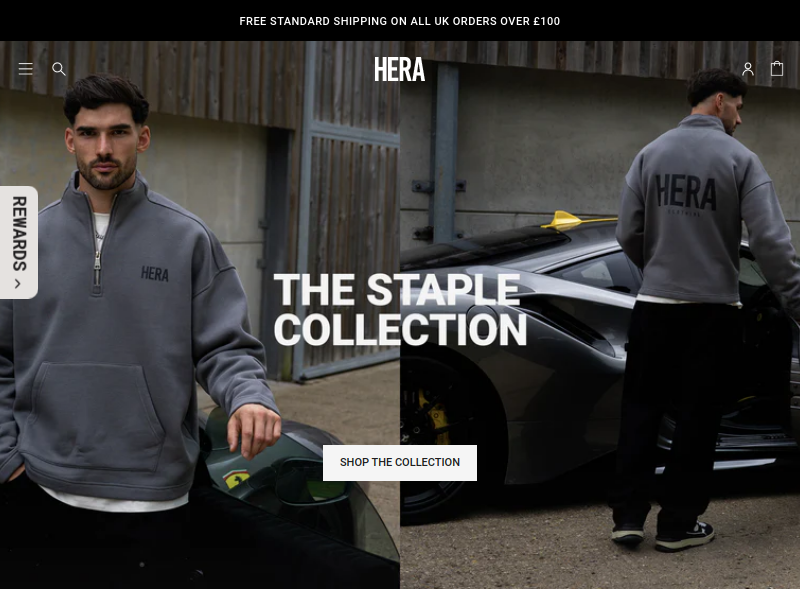Click the free shipping announcement bar text
The image size is (800, 600).
coord(399,21)
